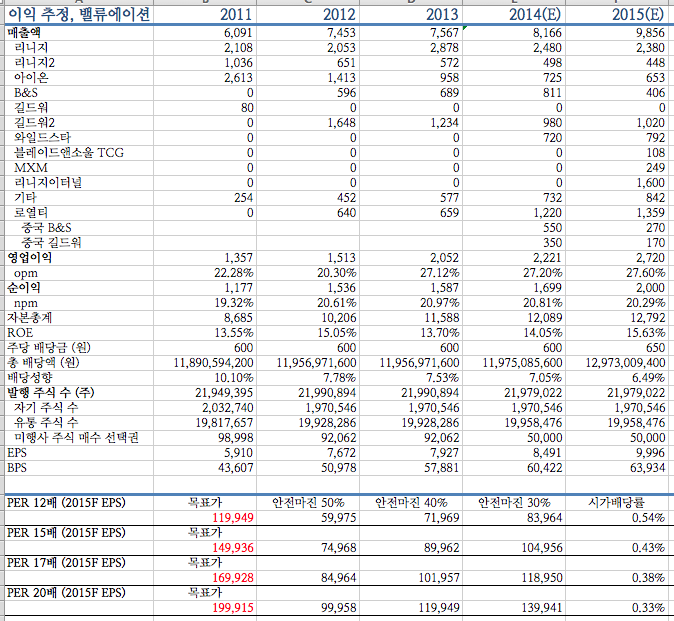Select the '중국 B&S' row label
Viewport: 674px width, 621px height.
(x=46, y=228)
